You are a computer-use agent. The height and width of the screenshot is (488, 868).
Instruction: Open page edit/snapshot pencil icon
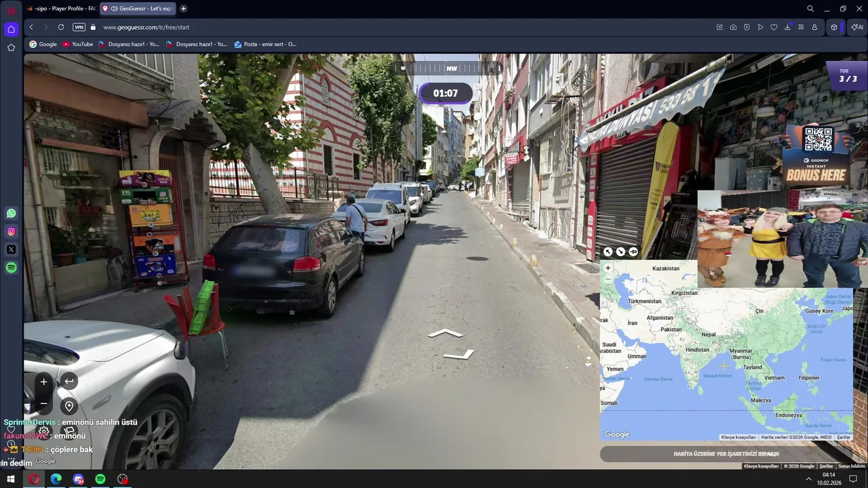tap(719, 27)
